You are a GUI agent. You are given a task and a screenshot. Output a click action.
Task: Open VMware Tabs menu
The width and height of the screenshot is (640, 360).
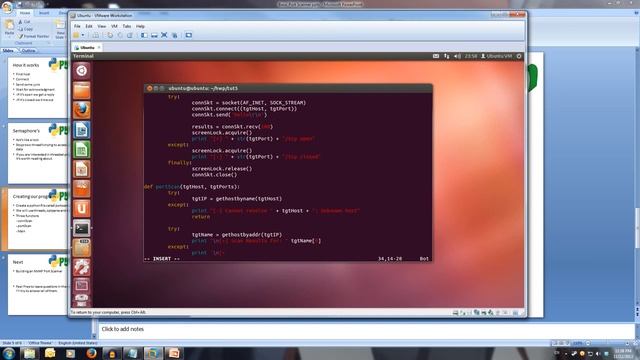(127, 26)
